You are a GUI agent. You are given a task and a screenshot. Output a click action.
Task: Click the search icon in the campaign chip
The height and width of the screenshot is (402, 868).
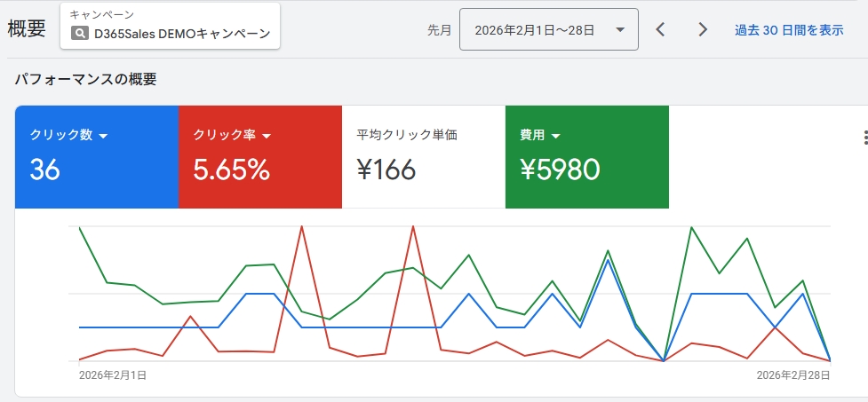[81, 34]
